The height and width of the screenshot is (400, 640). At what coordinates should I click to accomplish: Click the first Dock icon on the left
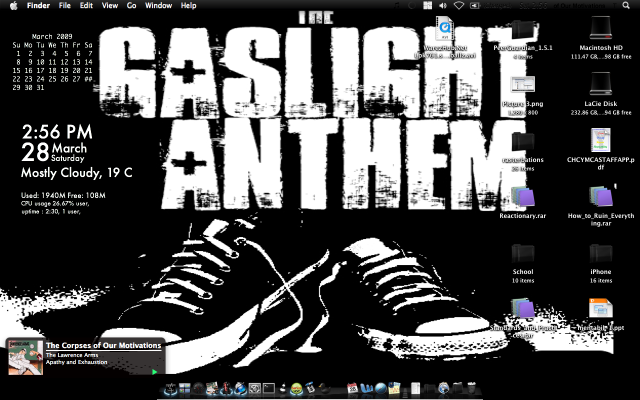point(171,389)
